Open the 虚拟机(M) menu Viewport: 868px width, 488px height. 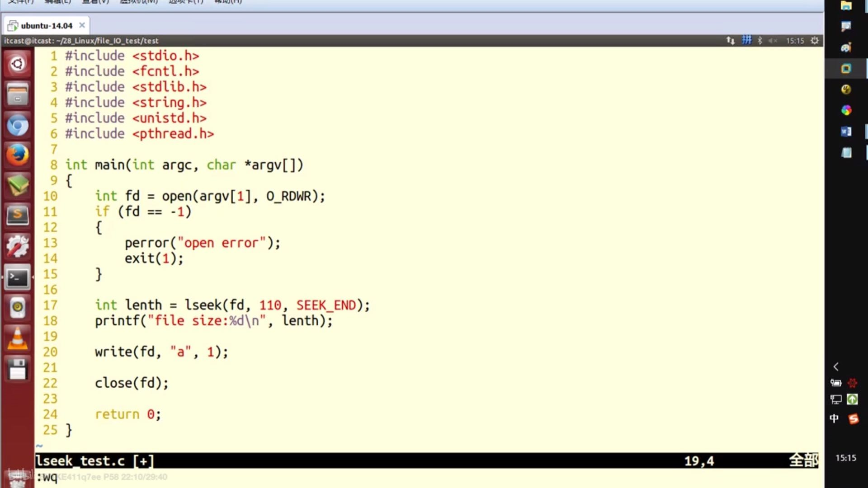138,2
